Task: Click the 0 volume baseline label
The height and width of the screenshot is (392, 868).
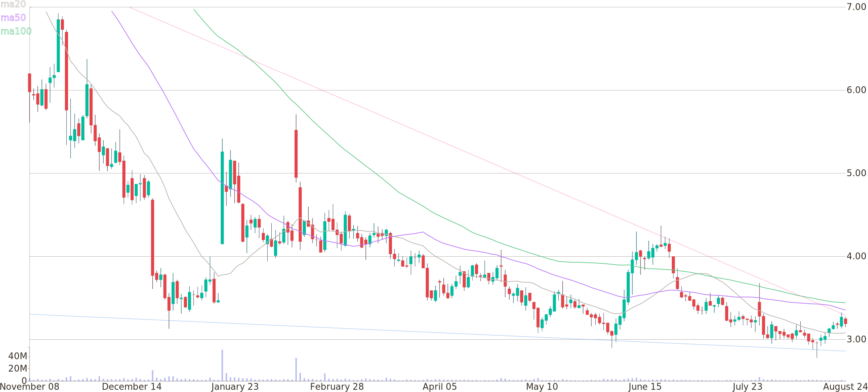Action: coord(24,379)
